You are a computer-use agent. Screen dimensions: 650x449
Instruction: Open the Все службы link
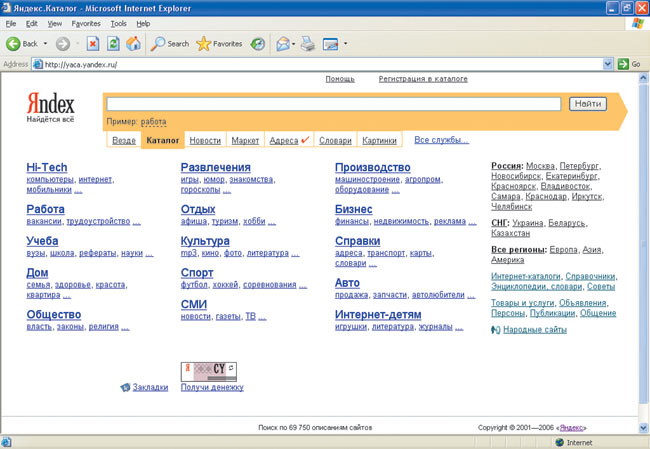tap(441, 140)
